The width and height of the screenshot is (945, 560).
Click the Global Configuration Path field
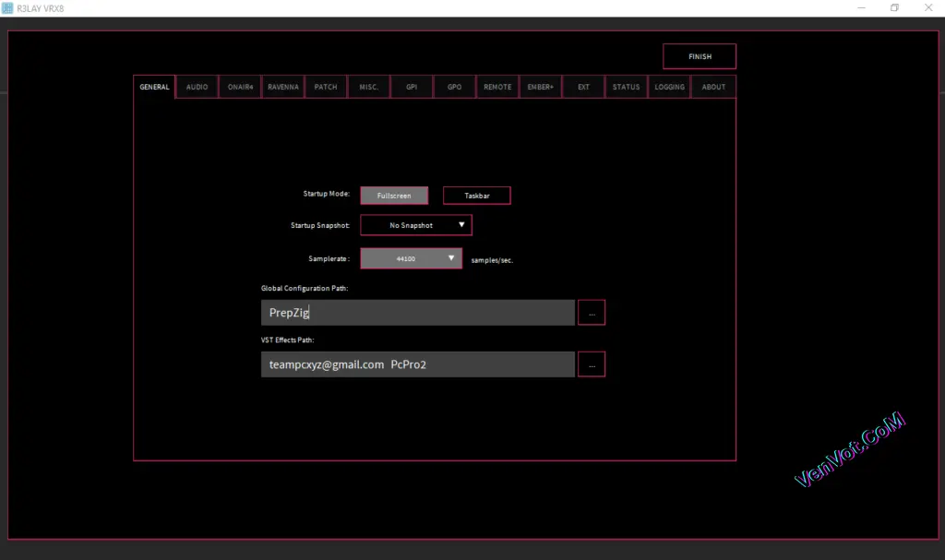[418, 312]
